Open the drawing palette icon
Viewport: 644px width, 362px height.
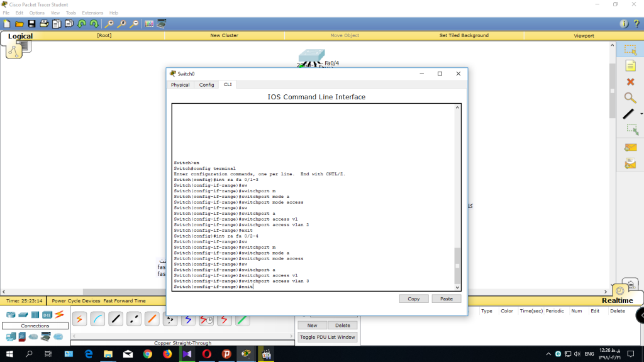[148, 24]
